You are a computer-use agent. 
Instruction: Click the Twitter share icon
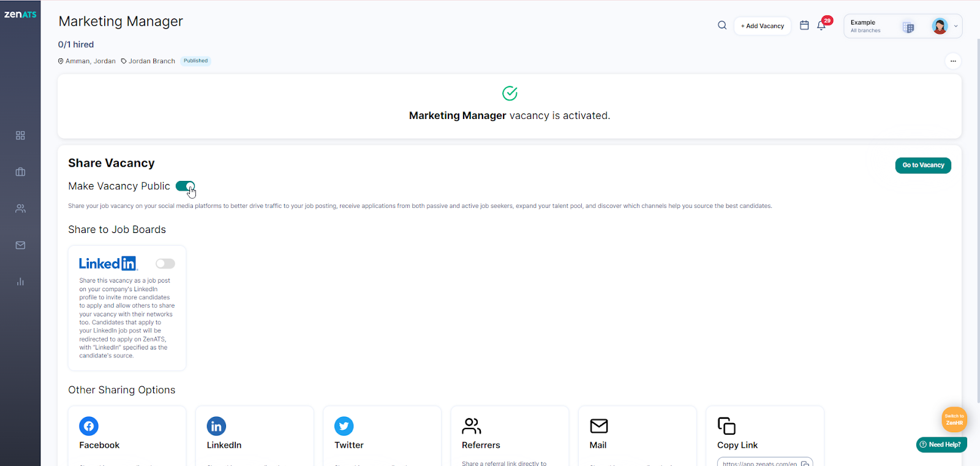click(344, 426)
